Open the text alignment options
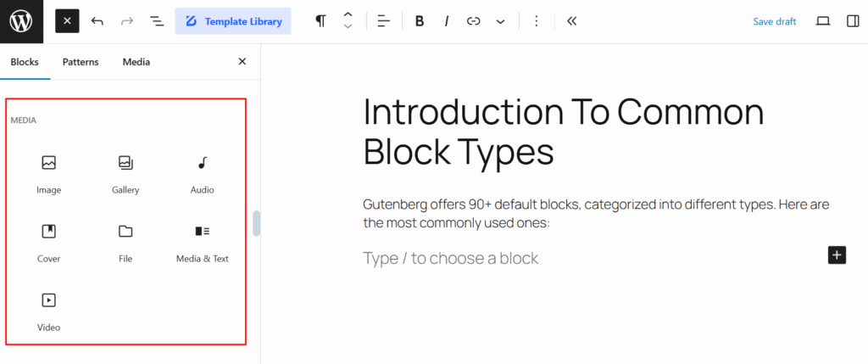The height and width of the screenshot is (364, 868). point(384,21)
